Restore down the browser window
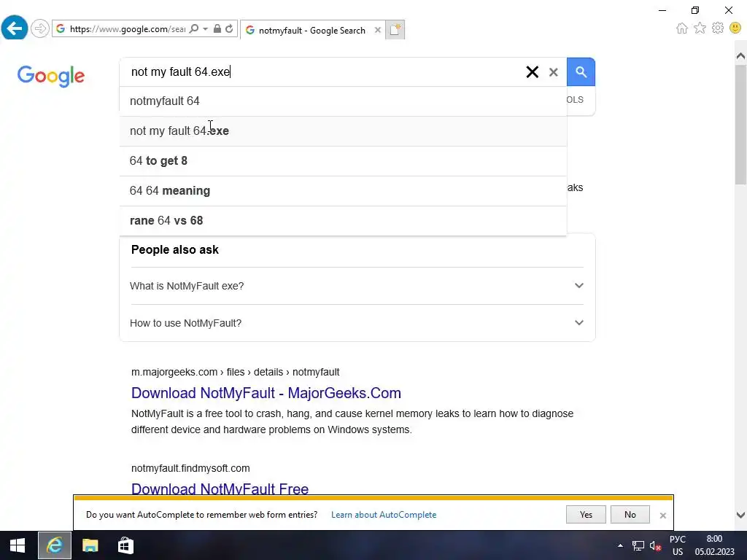This screenshot has width=747, height=560. 695,10
